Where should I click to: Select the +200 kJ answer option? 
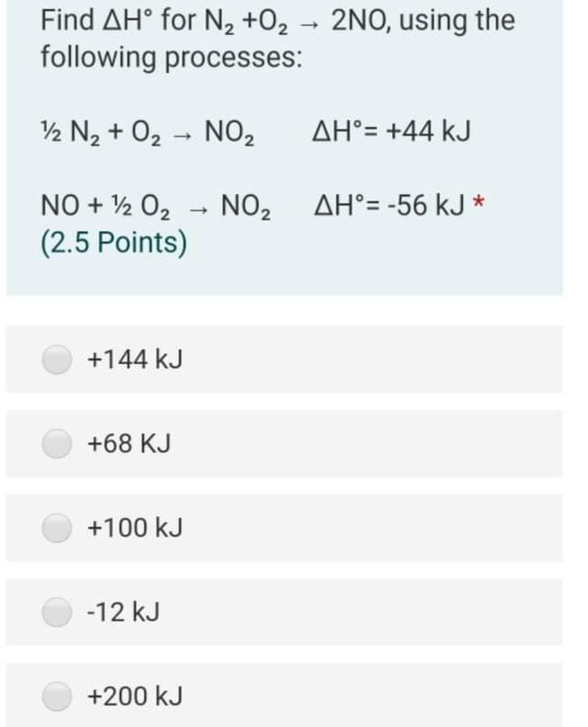click(x=294, y=696)
